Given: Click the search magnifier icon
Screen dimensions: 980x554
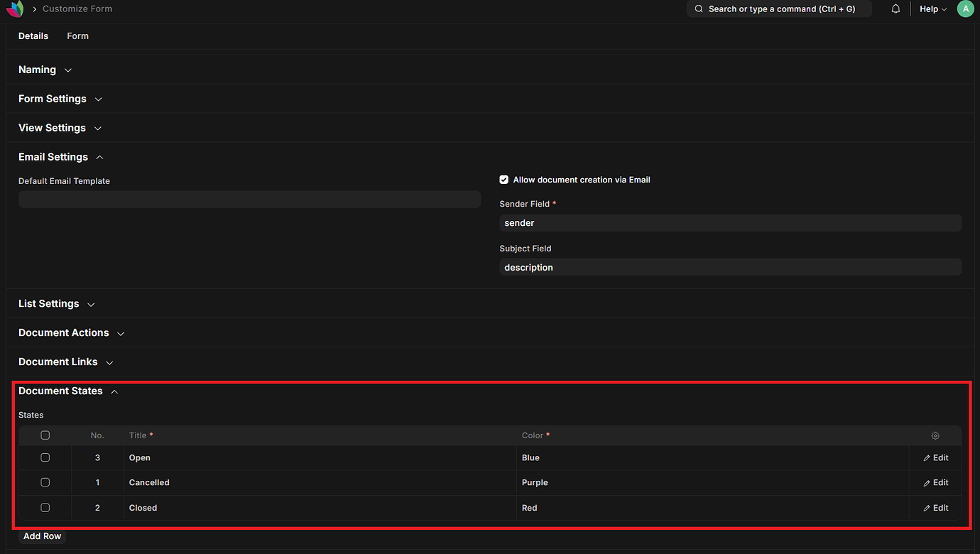Looking at the screenshot, I should (x=698, y=9).
